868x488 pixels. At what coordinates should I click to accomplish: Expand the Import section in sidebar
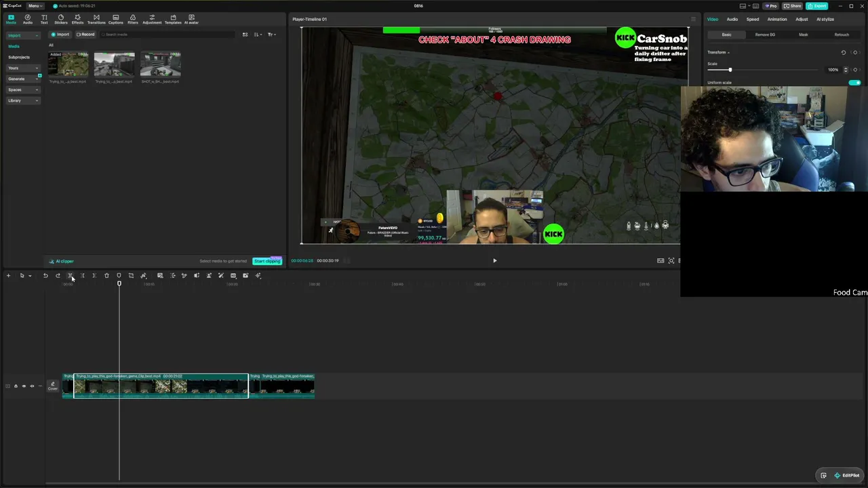24,35
